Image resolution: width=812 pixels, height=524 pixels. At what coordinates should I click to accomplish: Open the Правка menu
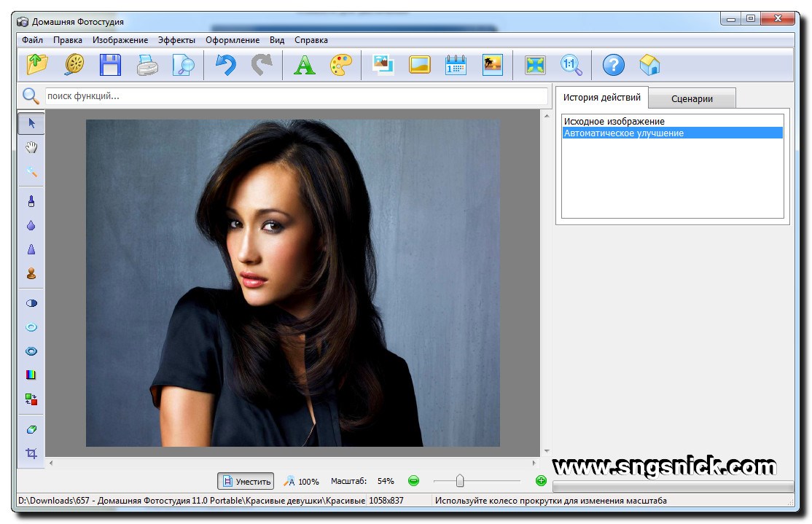tap(67, 40)
